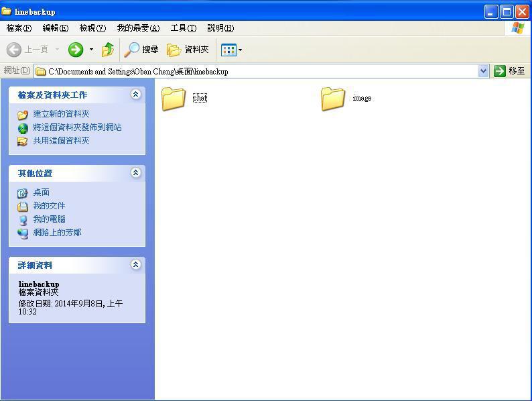Click the linebackup title bar folder icon

(6, 11)
